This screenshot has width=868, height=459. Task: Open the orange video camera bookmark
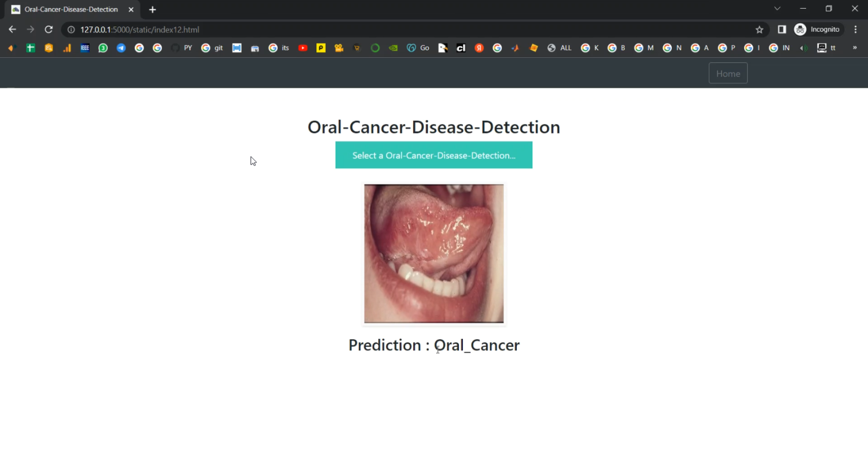click(x=339, y=48)
